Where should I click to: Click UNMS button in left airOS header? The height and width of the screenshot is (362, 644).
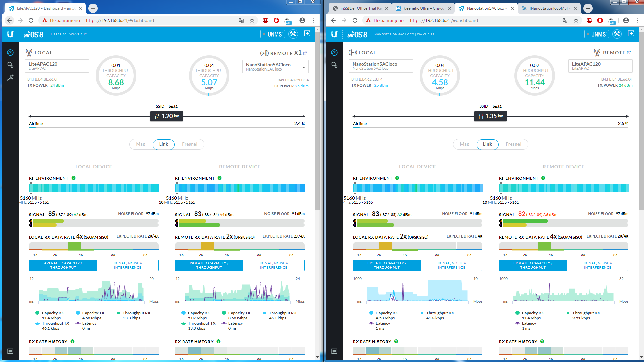[273, 34]
